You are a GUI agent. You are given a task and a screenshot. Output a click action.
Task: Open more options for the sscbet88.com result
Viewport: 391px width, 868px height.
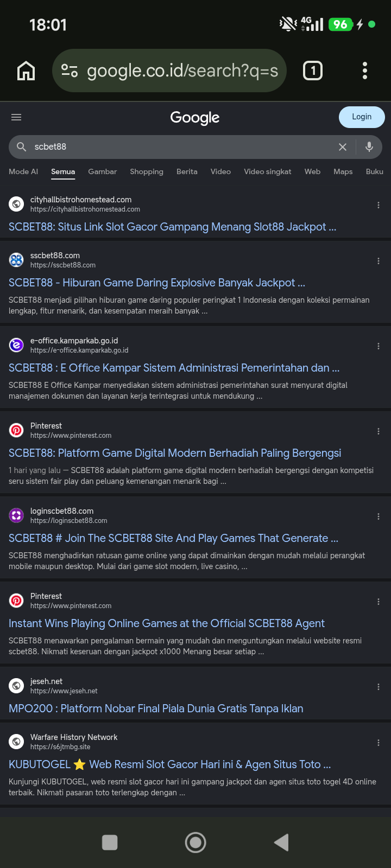(379, 261)
